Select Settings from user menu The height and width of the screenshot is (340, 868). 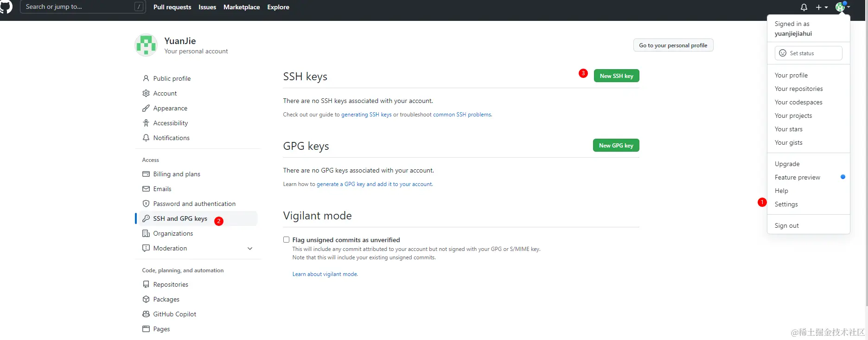click(x=808, y=204)
